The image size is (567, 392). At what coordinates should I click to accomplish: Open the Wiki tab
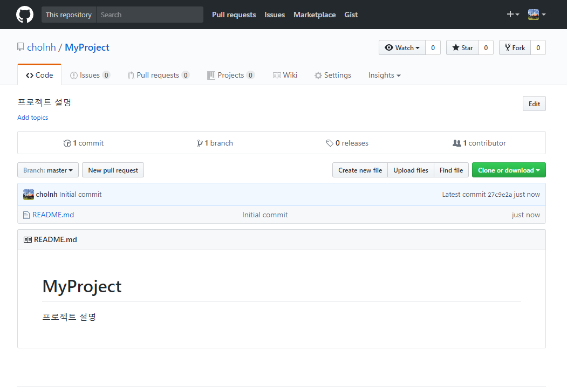[285, 75]
